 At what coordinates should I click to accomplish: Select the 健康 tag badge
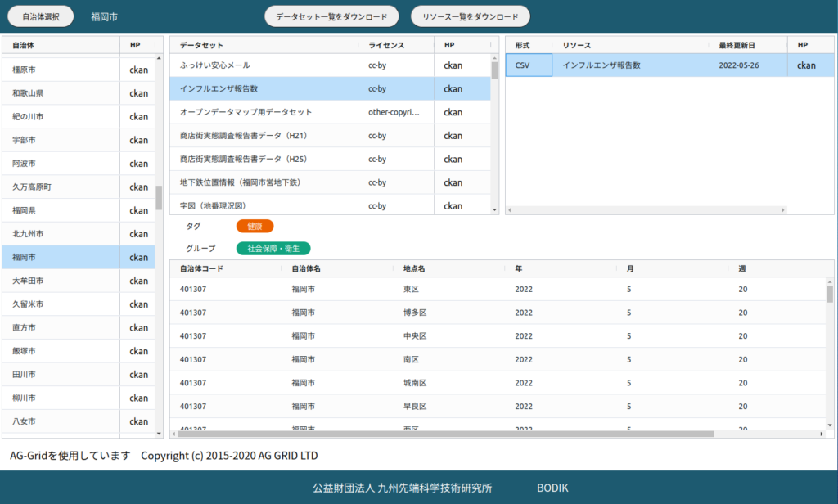click(255, 226)
